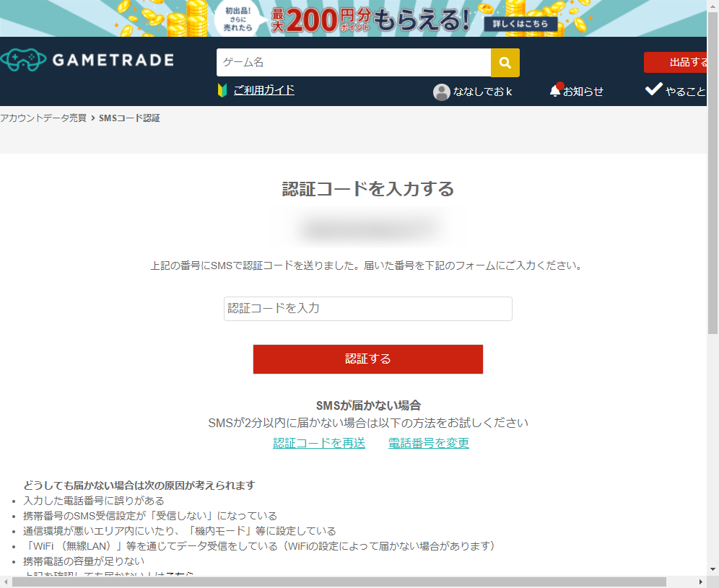Click 詳しくはこちら in the campaign banner

[522, 24]
